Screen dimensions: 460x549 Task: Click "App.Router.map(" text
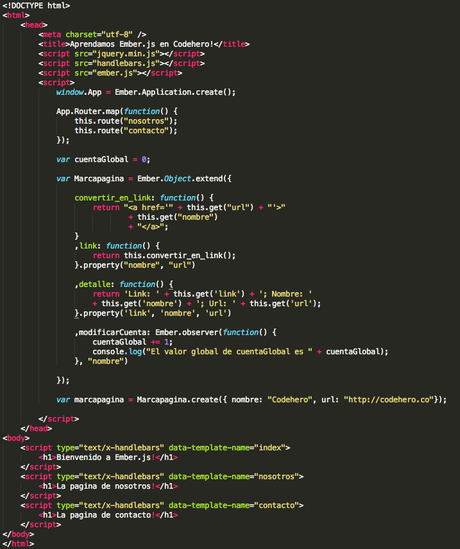point(90,111)
